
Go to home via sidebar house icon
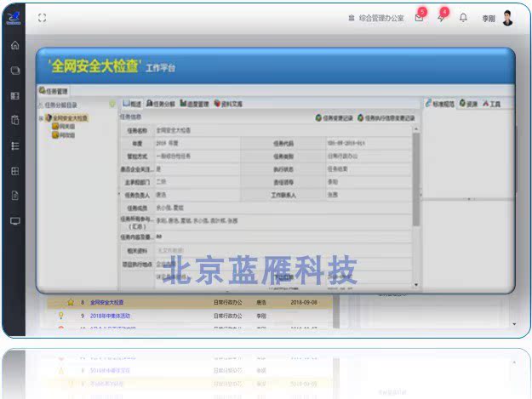pos(15,45)
